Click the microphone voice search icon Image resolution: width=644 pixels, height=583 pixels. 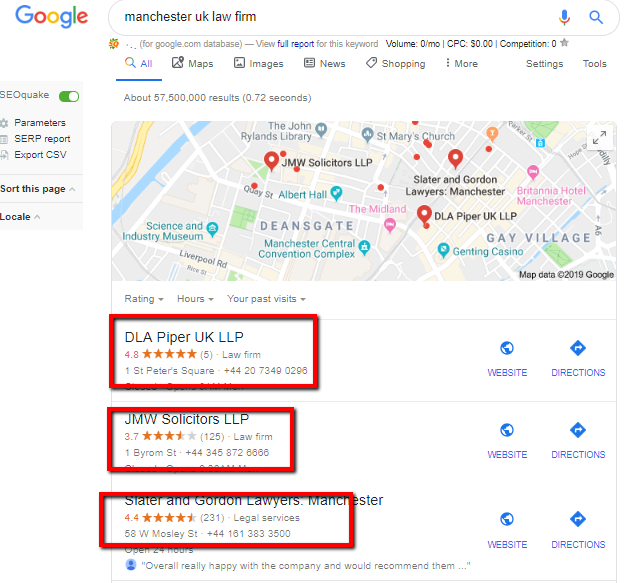(x=564, y=17)
